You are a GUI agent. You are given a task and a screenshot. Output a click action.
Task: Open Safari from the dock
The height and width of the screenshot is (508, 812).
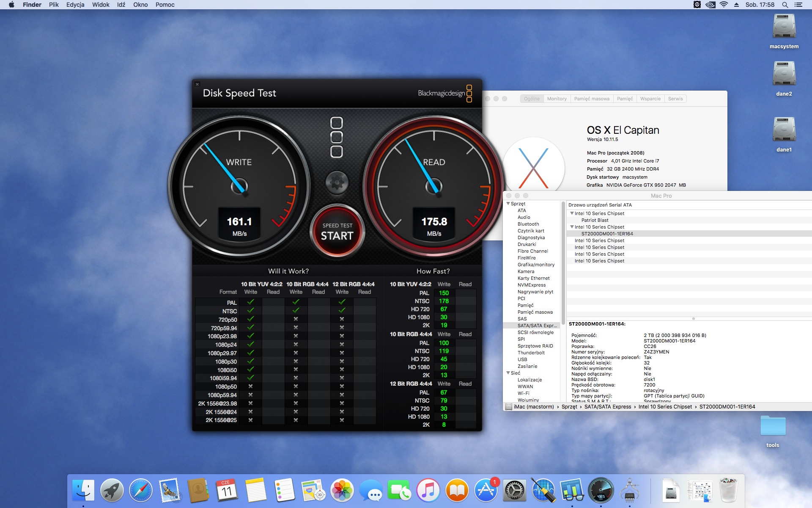(x=140, y=491)
